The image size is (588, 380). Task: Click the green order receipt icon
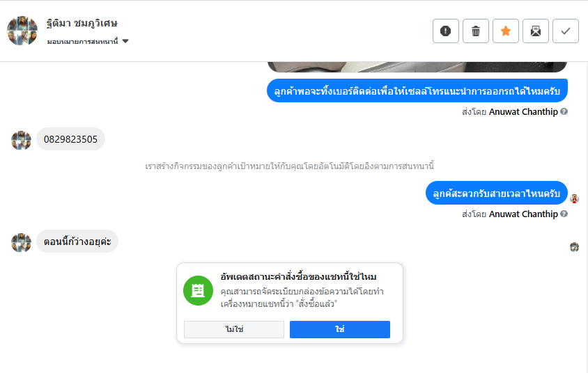[198, 290]
